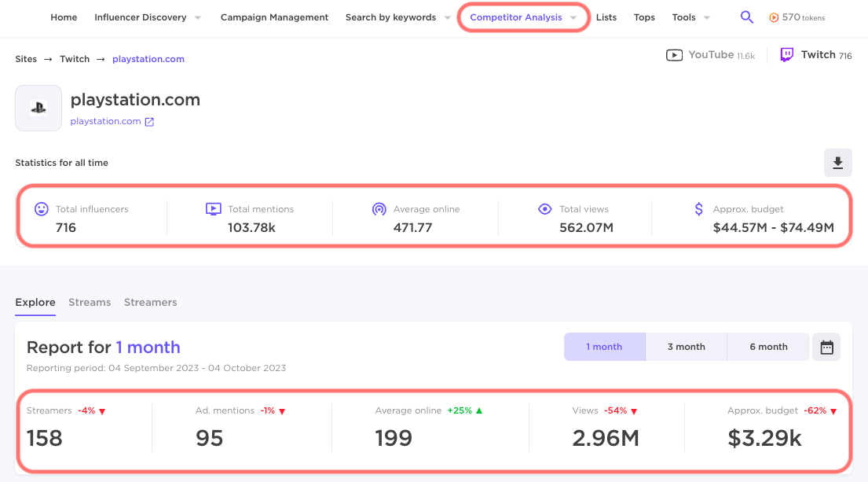
Task: Select the Twitch platform icon
Action: (786, 55)
